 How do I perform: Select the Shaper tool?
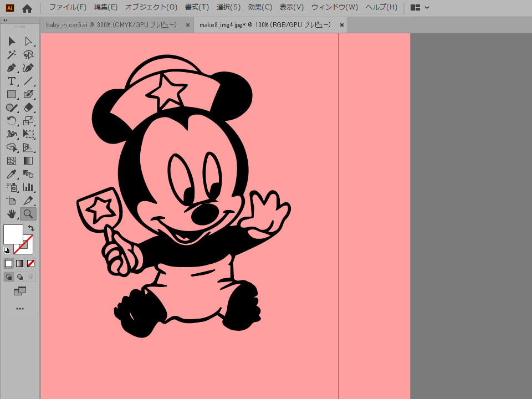pyautogui.click(x=12, y=108)
